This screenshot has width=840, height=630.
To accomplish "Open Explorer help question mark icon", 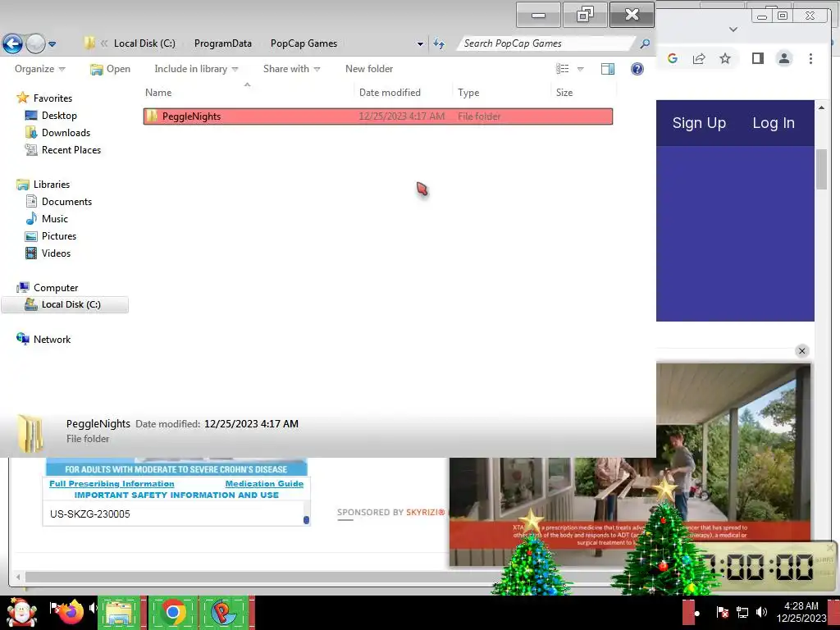I will 637,69.
